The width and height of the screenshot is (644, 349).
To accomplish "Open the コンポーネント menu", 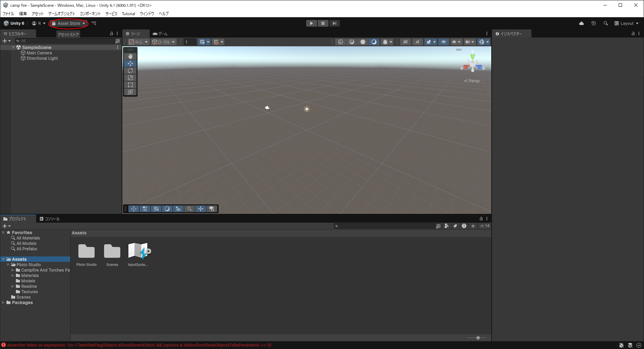I will [90, 14].
